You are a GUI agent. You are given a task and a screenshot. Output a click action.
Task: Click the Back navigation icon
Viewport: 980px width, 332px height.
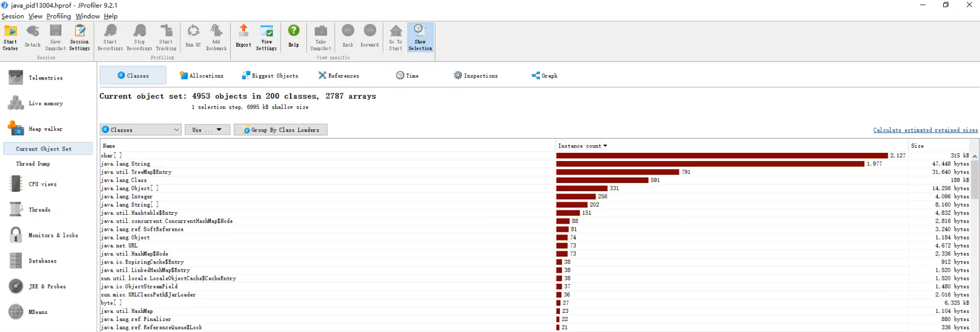click(x=348, y=37)
